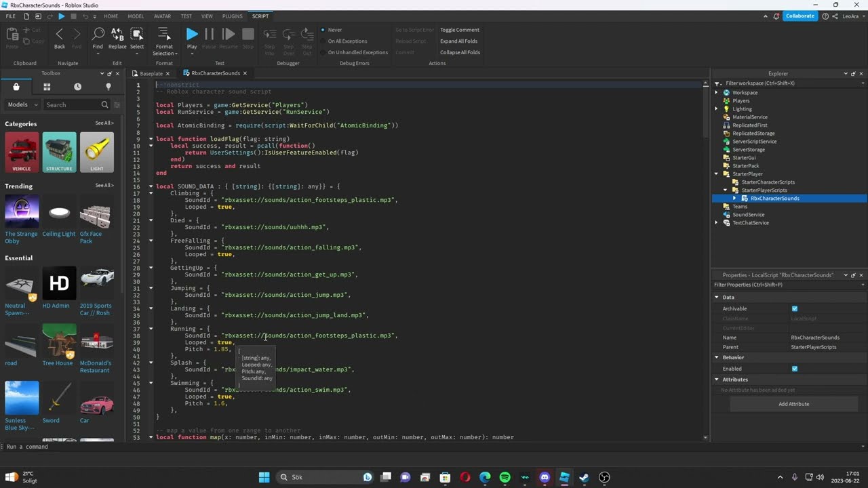Click the Toolbox Search input field
The height and width of the screenshot is (488, 868).
(x=72, y=105)
